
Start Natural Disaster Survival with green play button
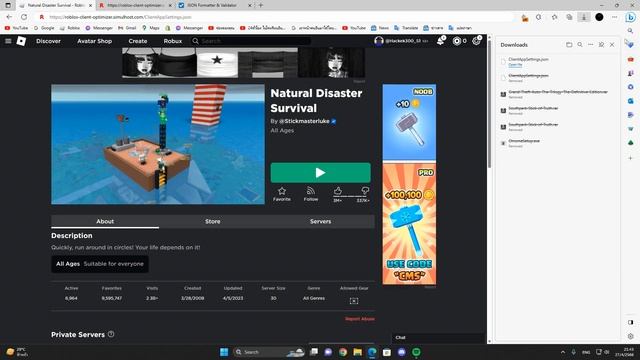coord(320,173)
